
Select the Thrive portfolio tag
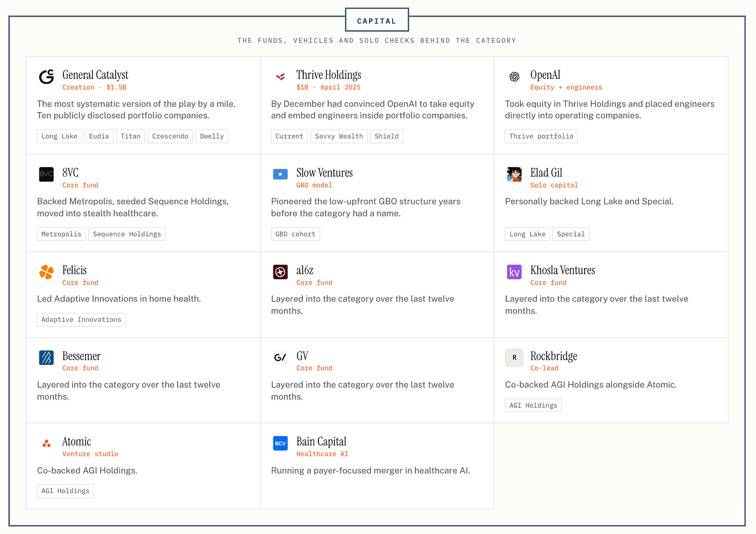(x=542, y=136)
